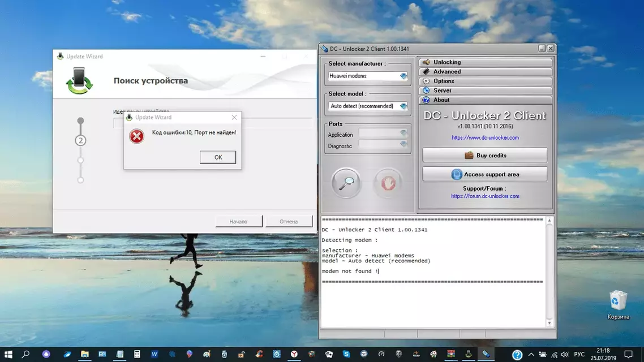Image resolution: width=644 pixels, height=362 pixels.
Task: Open the forum.dc-unlocker.com link
Action: click(x=485, y=196)
